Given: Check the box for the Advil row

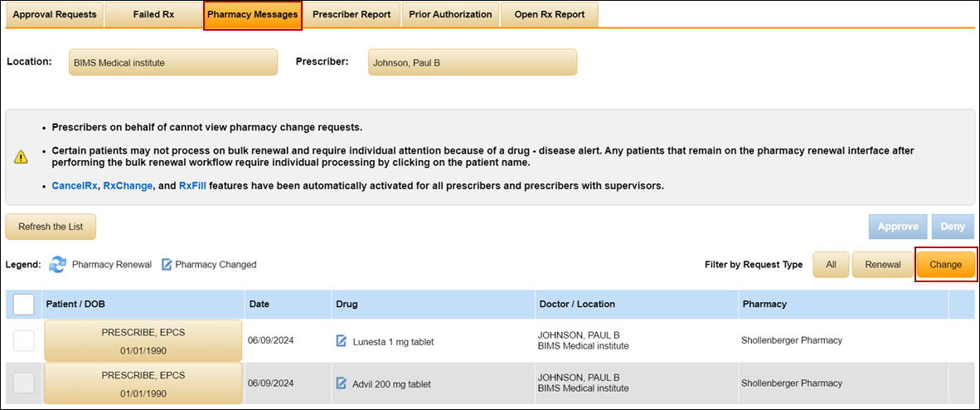Looking at the screenshot, I should (24, 383).
